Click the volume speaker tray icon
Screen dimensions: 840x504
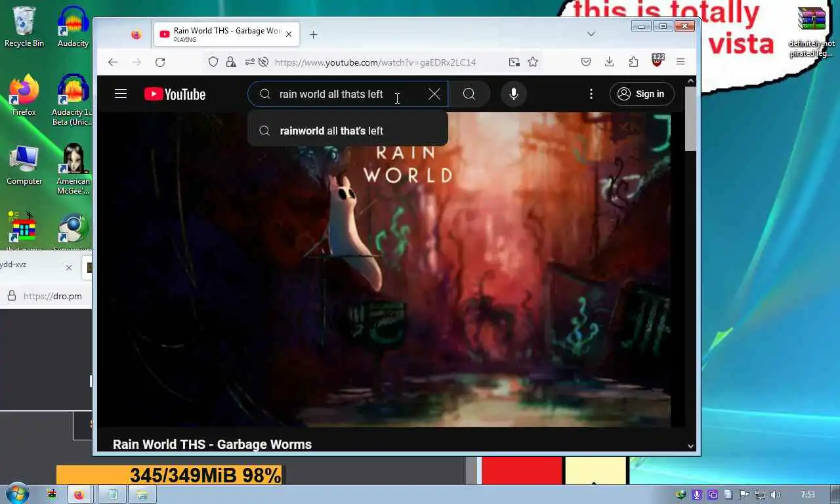(x=775, y=495)
